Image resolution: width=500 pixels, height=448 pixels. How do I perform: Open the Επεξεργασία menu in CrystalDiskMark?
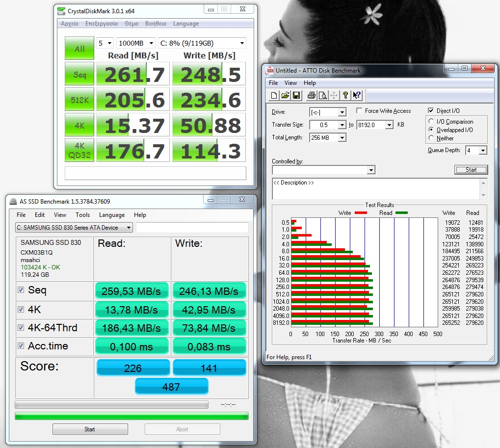click(102, 24)
